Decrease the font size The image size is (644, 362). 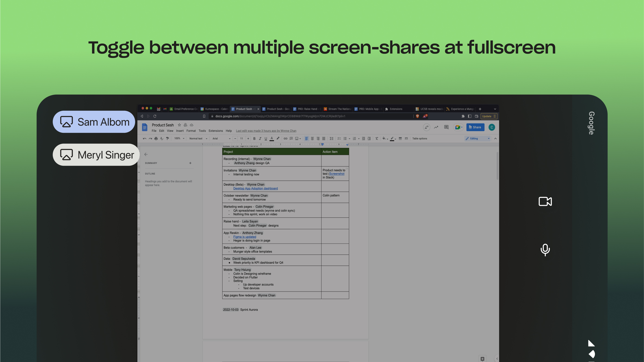[x=235, y=139]
